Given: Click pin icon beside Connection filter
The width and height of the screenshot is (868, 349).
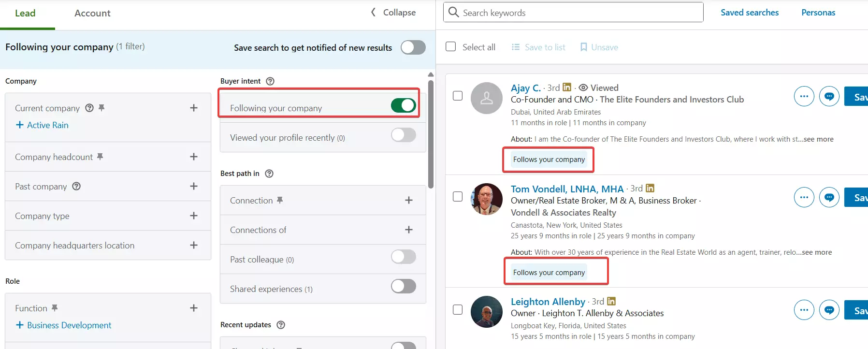Looking at the screenshot, I should click(x=280, y=200).
